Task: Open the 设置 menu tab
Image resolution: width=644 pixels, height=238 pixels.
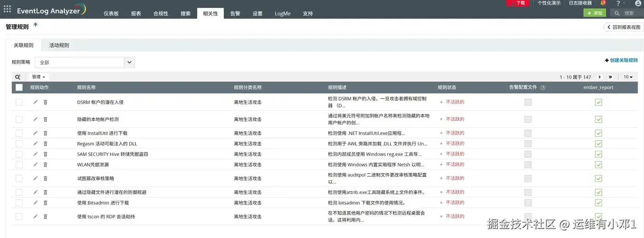Action: pyautogui.click(x=258, y=13)
